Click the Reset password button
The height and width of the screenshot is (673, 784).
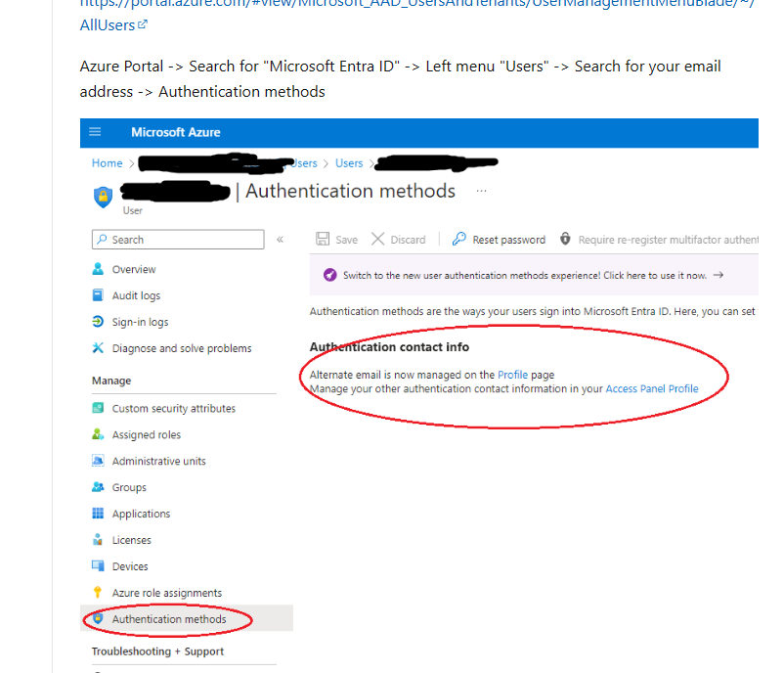(506, 238)
